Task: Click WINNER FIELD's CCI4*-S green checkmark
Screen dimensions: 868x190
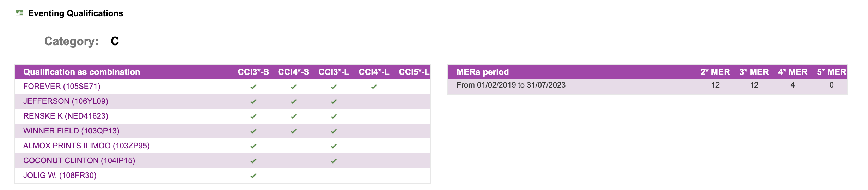Action: (294, 131)
